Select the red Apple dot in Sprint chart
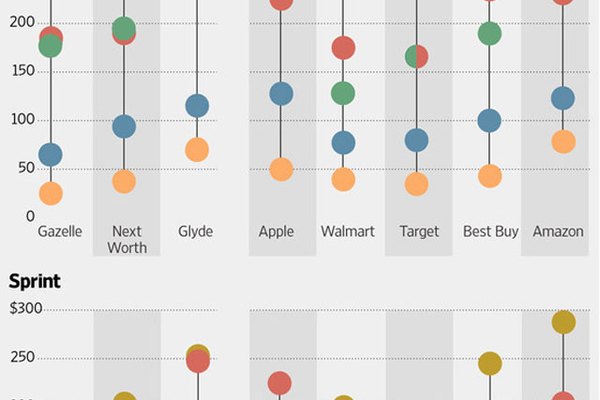600x400 pixels. pyautogui.click(x=280, y=383)
